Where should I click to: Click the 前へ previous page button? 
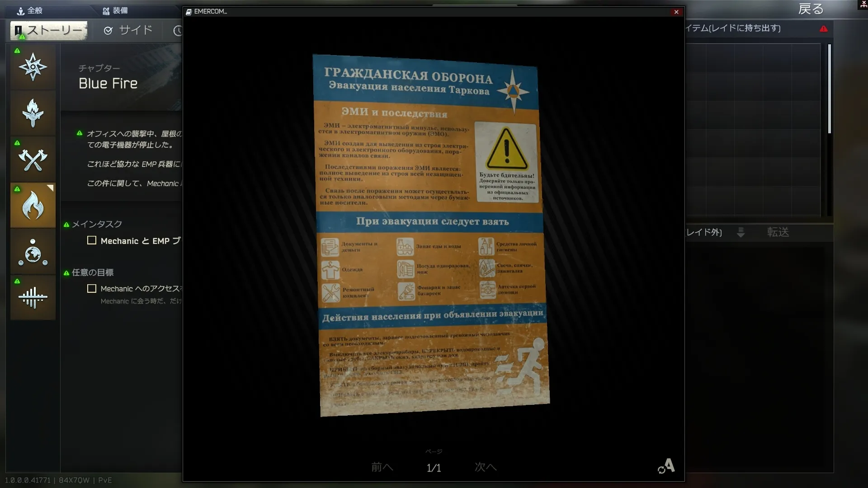pyautogui.click(x=382, y=467)
